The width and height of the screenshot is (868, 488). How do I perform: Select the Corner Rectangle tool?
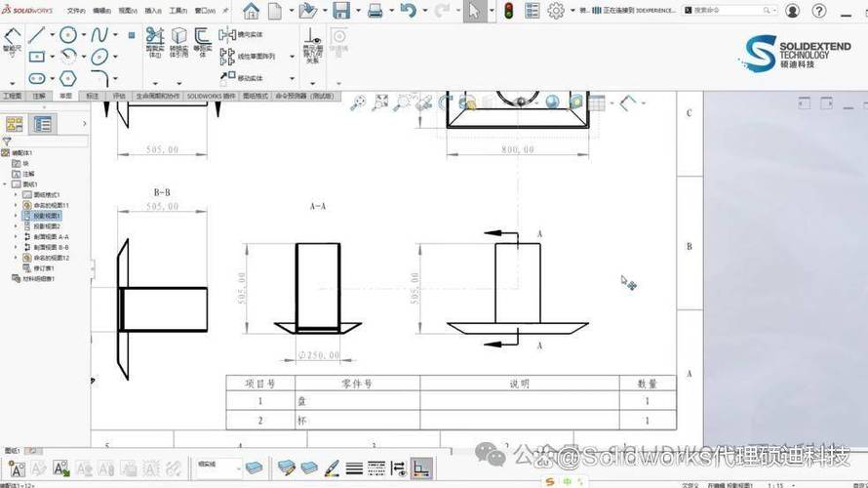(x=36, y=57)
